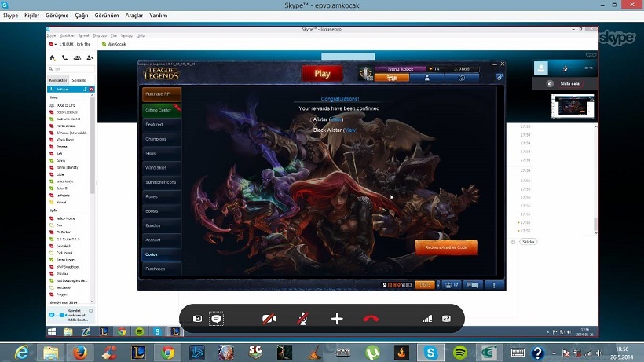644x362 pixels.
Task: Open Spotify from the host taskbar
Action: click(x=460, y=353)
